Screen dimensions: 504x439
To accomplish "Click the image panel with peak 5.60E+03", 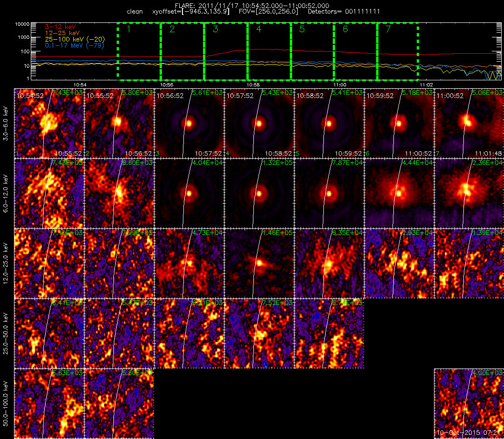I will pyautogui.click(x=119, y=404).
